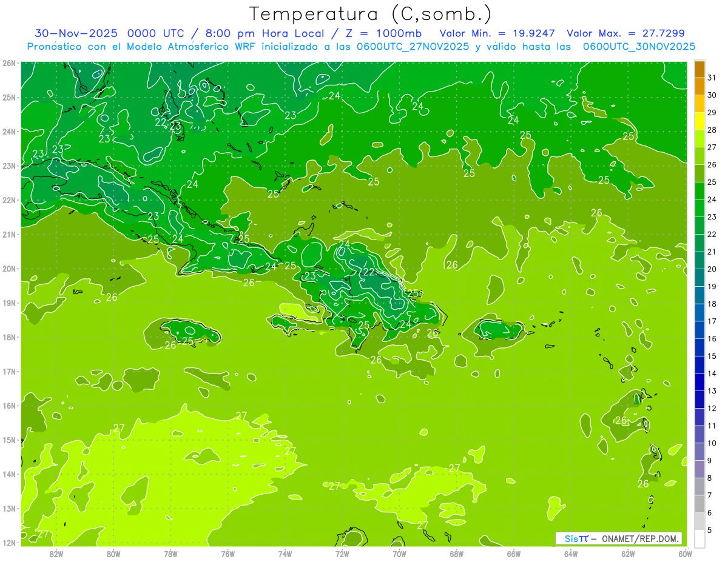Image resolution: width=728 pixels, height=562 pixels.
Task: Click the colorbar scale value 17
Action: pos(712,321)
